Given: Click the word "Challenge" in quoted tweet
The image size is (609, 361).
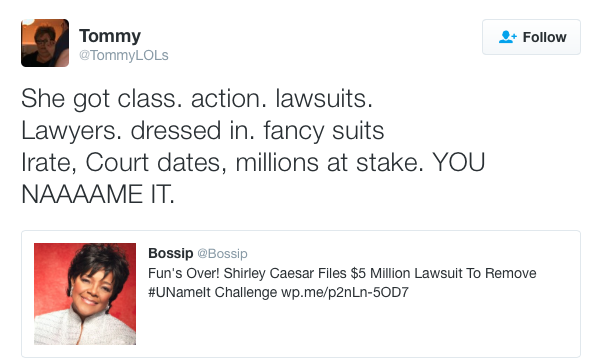Looking at the screenshot, I should tap(246, 292).
